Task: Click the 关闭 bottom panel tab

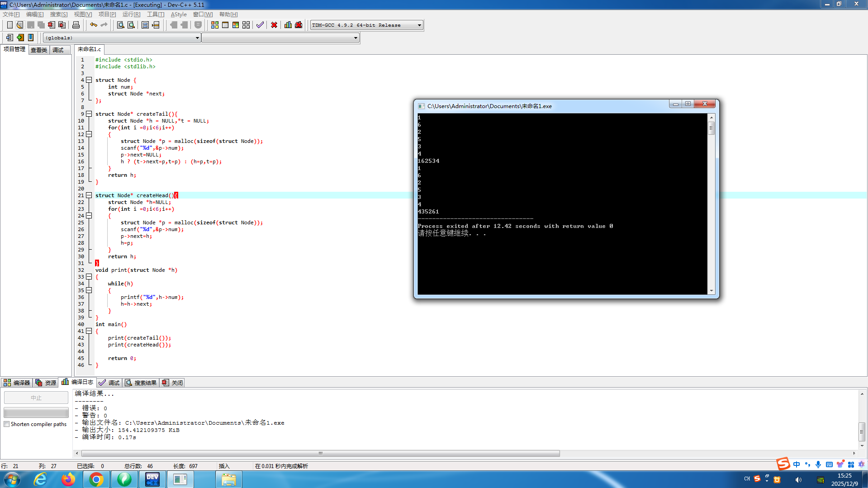Action: [172, 383]
